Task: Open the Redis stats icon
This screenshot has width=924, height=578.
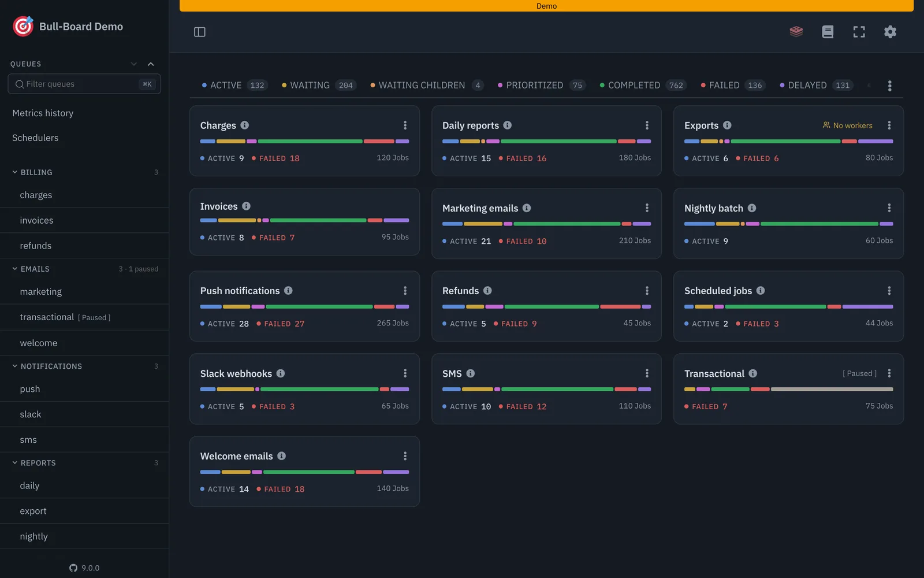Action: tap(796, 32)
